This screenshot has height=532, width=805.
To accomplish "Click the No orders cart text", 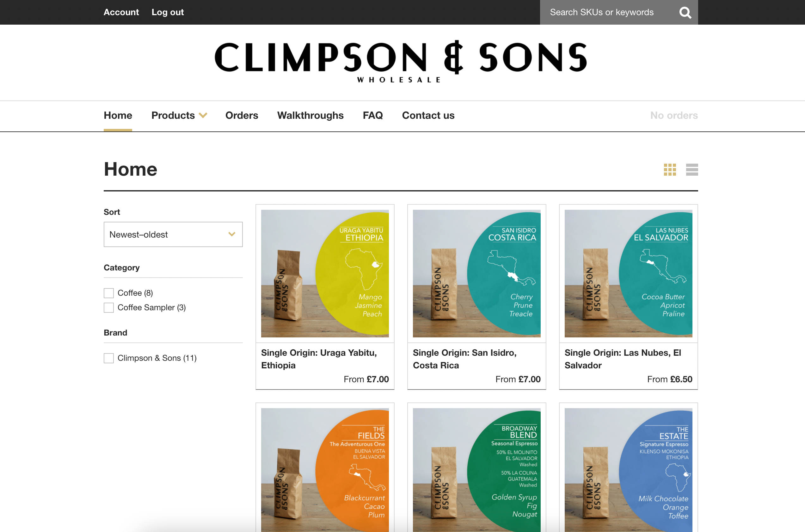I will pos(674,115).
